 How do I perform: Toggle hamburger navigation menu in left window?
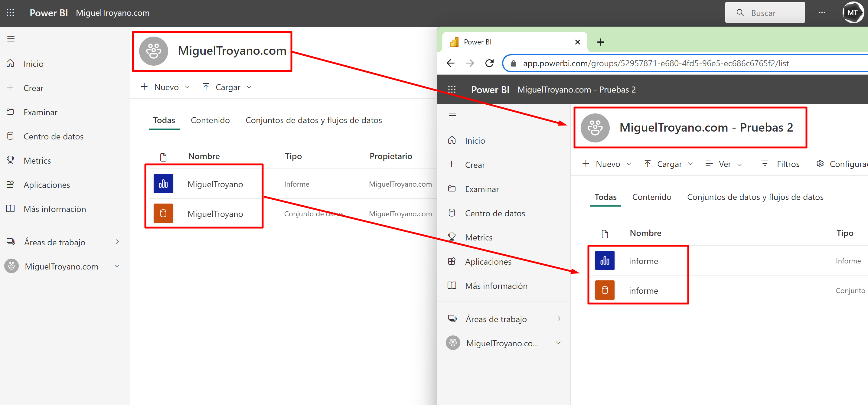pyautogui.click(x=11, y=39)
